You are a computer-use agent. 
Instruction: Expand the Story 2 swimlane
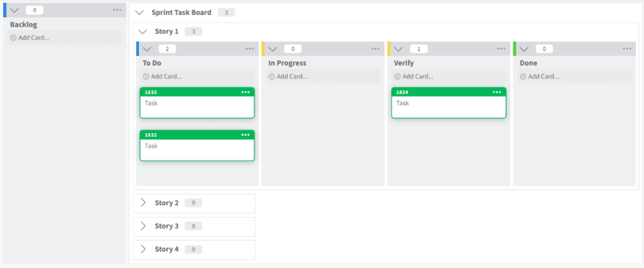143,203
